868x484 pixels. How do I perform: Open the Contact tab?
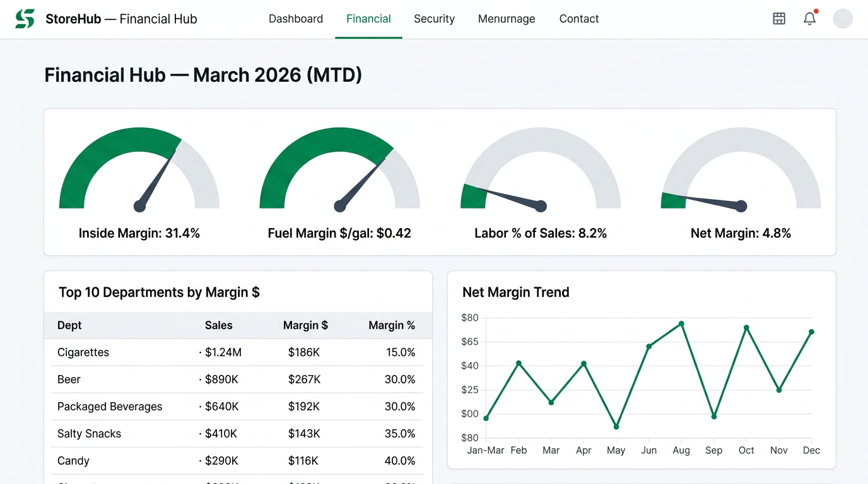579,19
